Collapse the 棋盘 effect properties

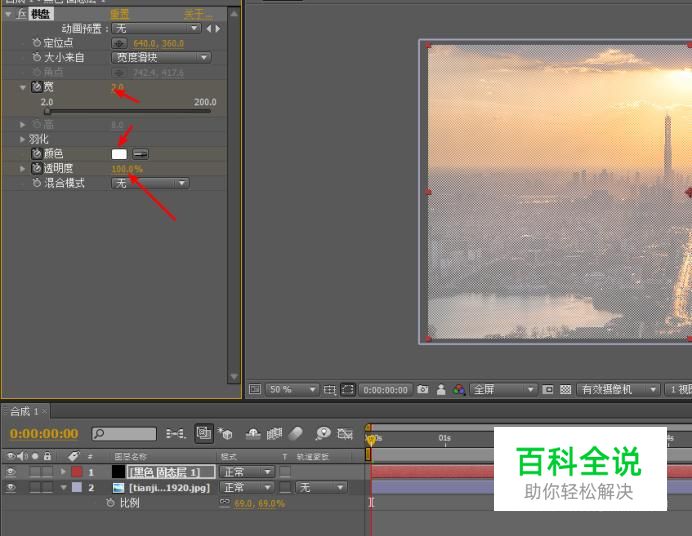click(8, 14)
